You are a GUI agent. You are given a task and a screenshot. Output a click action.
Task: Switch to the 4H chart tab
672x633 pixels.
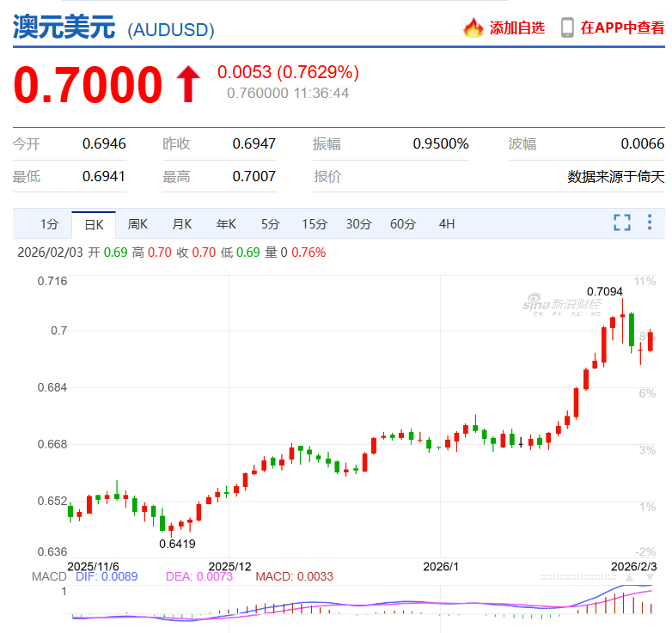tap(447, 224)
